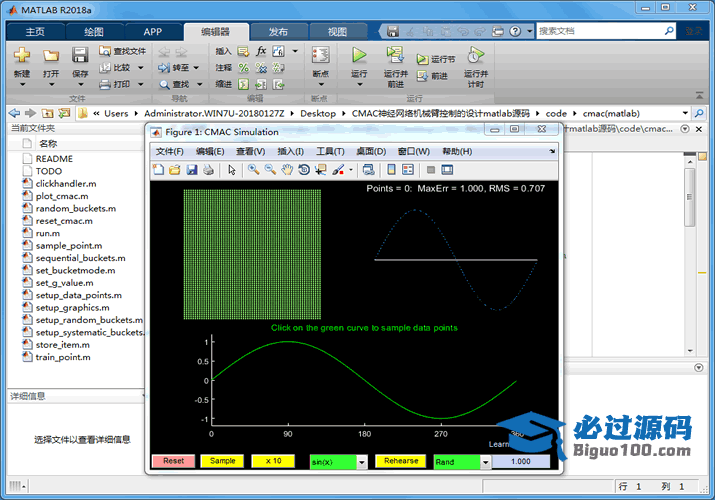Click the 运行节 (Run Section) icon
Screen dimensions: 715x500
coord(422,59)
